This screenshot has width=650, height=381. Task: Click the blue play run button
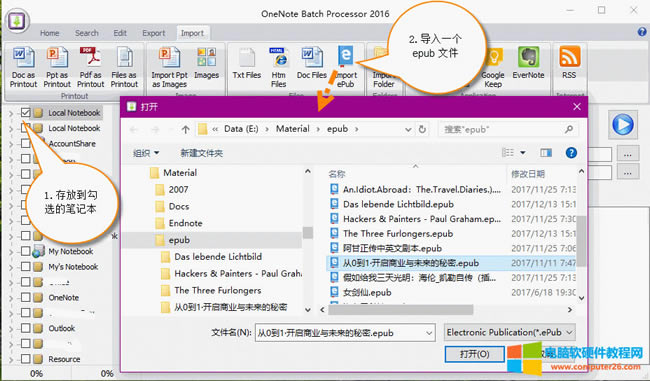point(623,124)
